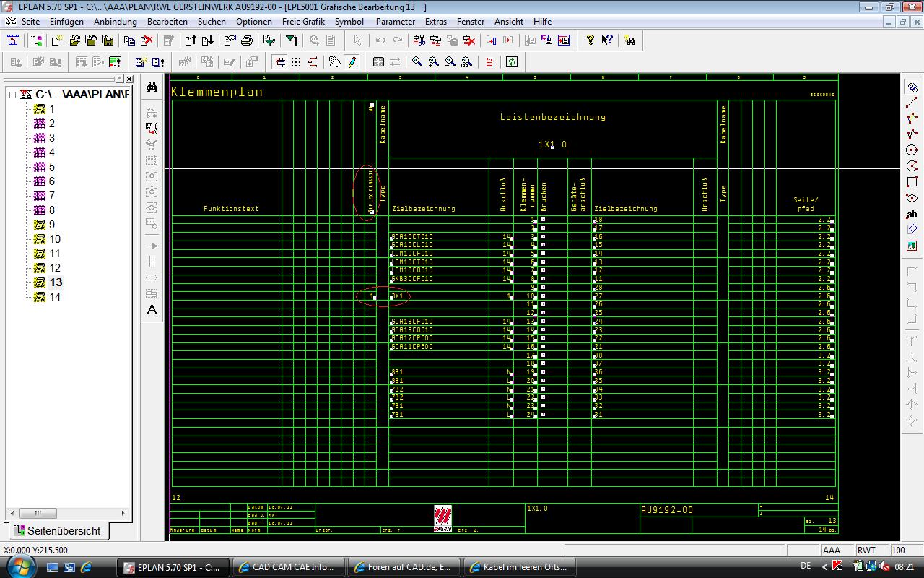924x578 pixels.
Task: Click the zoom magnifier icon in second toolbar
Action: (417, 62)
